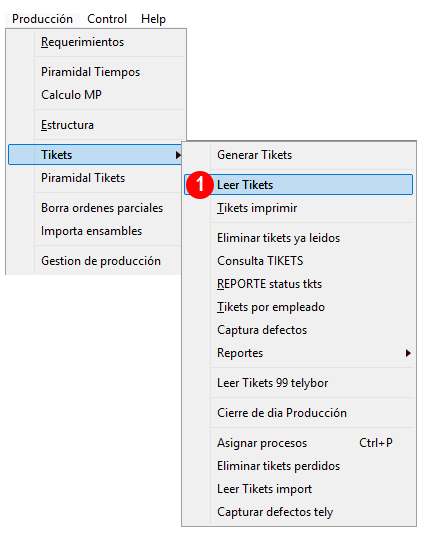This screenshot has height=536, width=425.
Task: Click the red number 1 marker
Action: tap(200, 185)
